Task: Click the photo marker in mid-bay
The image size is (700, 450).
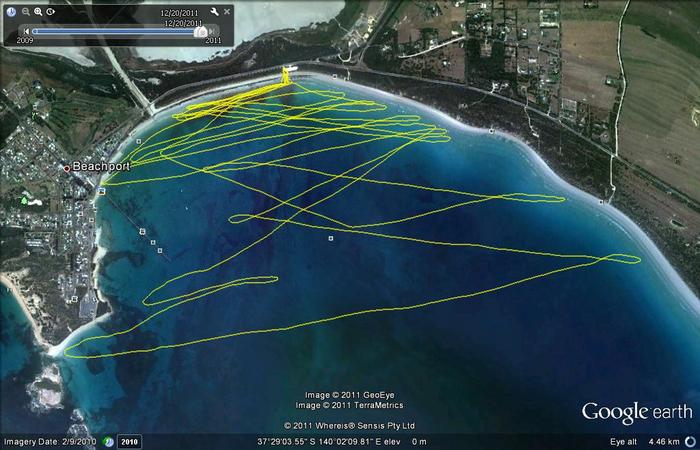Action: point(329,239)
